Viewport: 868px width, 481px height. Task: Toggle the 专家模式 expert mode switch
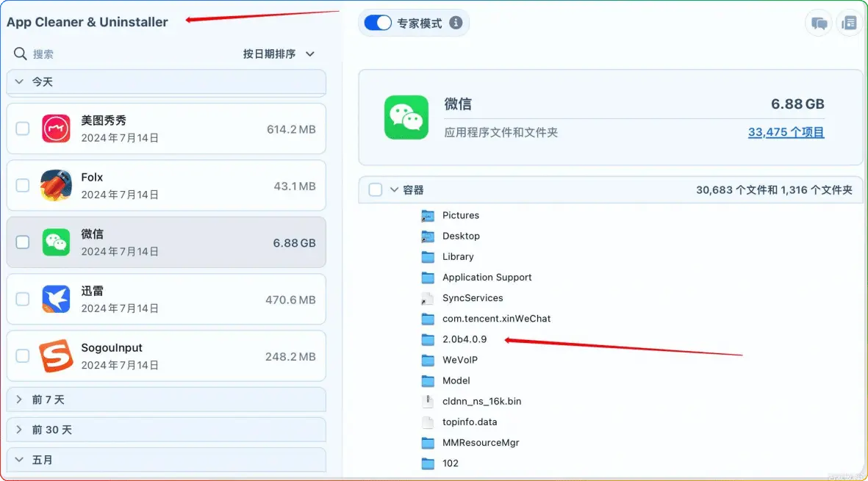(x=378, y=23)
